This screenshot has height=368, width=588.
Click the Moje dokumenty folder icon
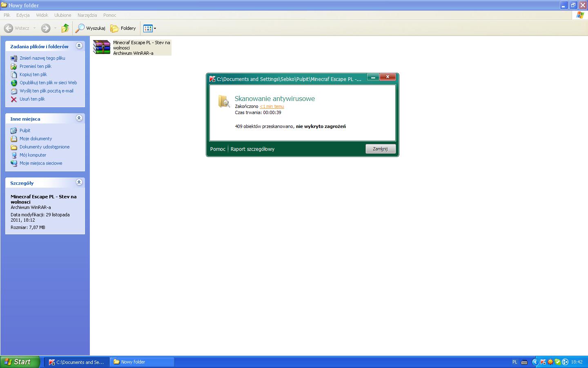14,139
